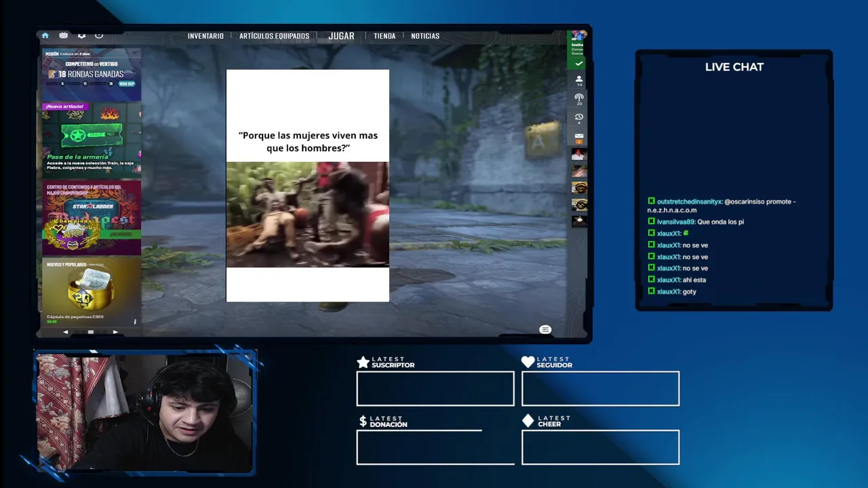The width and height of the screenshot is (868, 488).
Task: Open the Competitivo en Vertigo mission card
Action: (x=92, y=75)
